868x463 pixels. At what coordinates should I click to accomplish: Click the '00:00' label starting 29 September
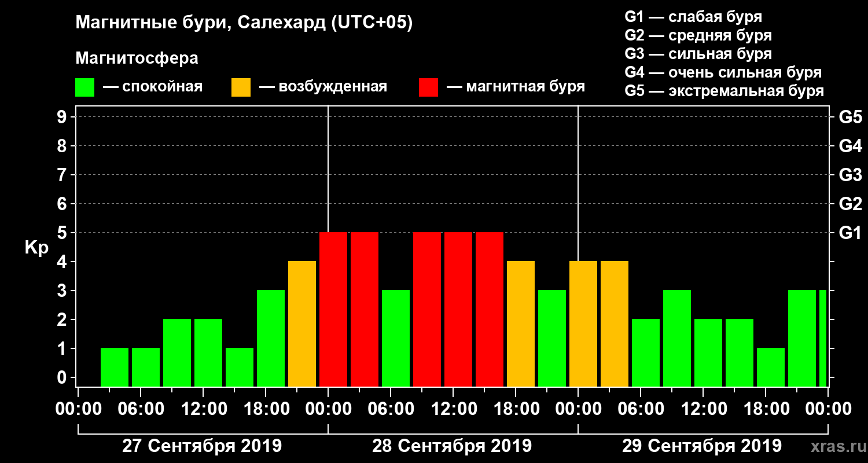click(578, 409)
